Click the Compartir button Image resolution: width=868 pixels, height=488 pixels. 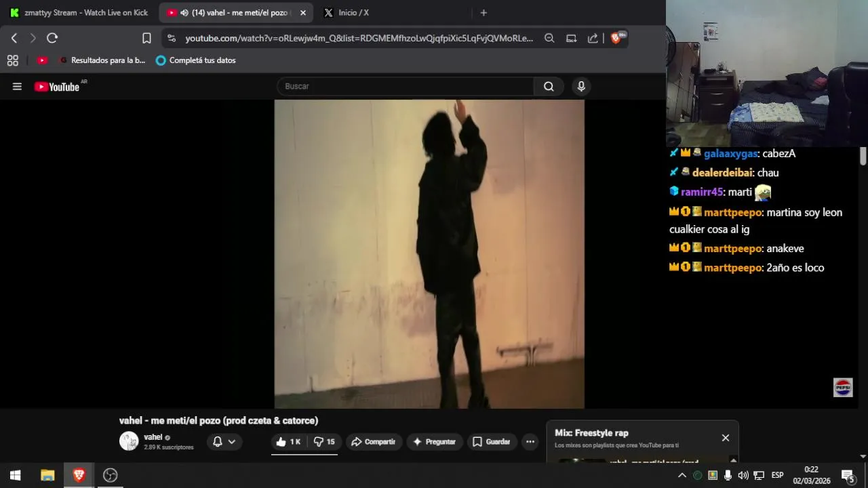coord(374,442)
